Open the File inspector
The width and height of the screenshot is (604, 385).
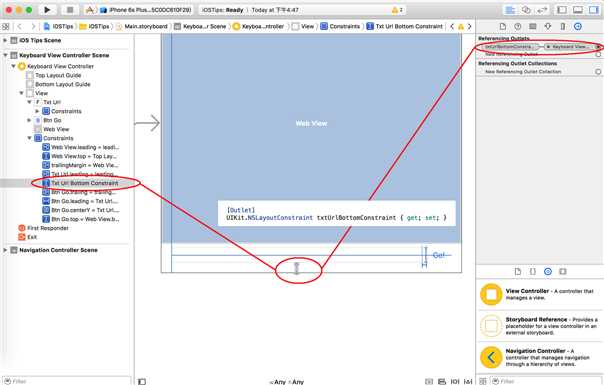503,26
